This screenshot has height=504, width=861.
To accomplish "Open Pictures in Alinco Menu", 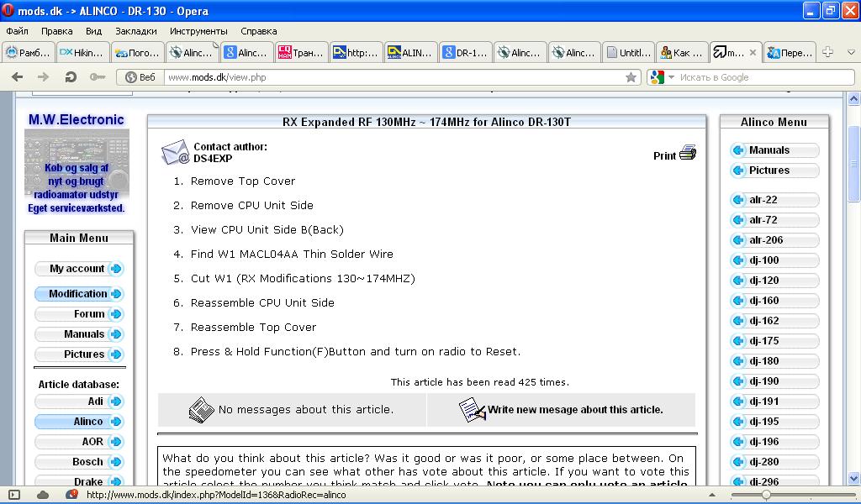I will (x=774, y=171).
